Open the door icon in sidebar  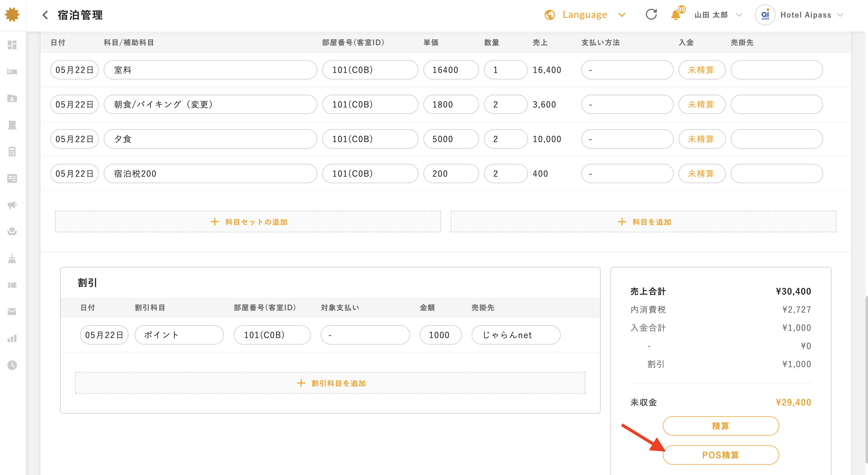click(12, 125)
